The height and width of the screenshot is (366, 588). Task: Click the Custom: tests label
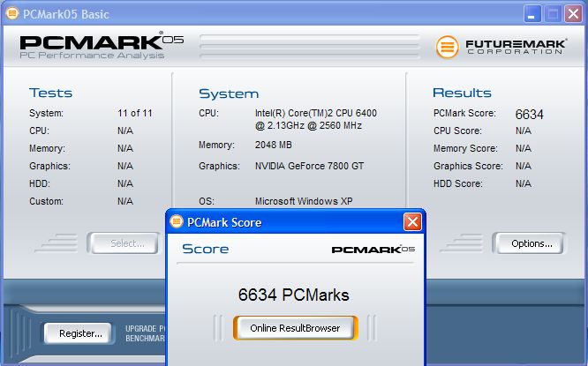tap(46, 201)
